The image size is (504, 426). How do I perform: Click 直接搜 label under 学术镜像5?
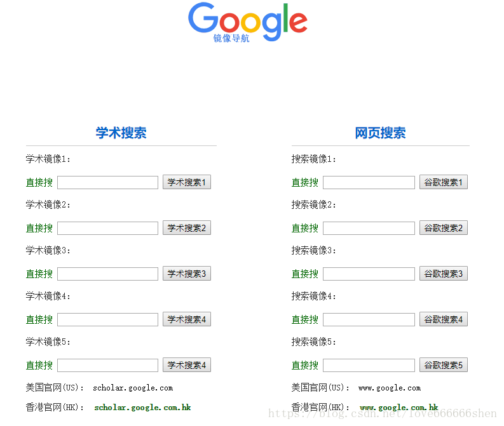[x=39, y=365]
